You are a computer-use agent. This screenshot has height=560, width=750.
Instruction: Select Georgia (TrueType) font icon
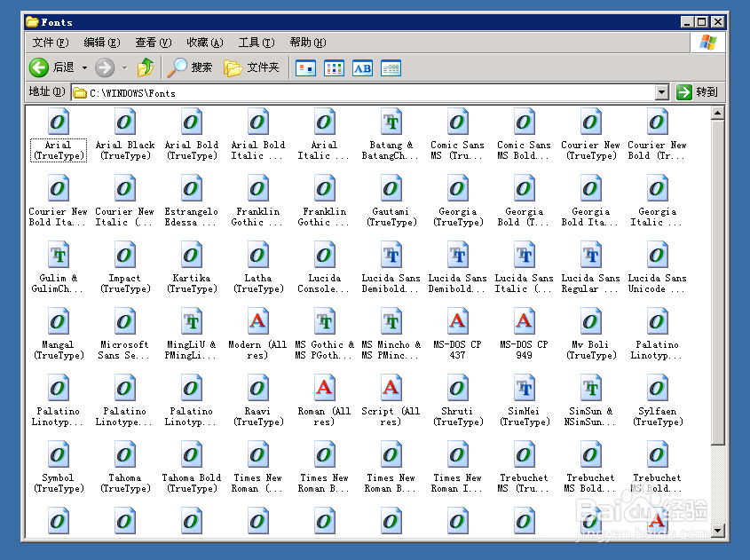coord(457,188)
